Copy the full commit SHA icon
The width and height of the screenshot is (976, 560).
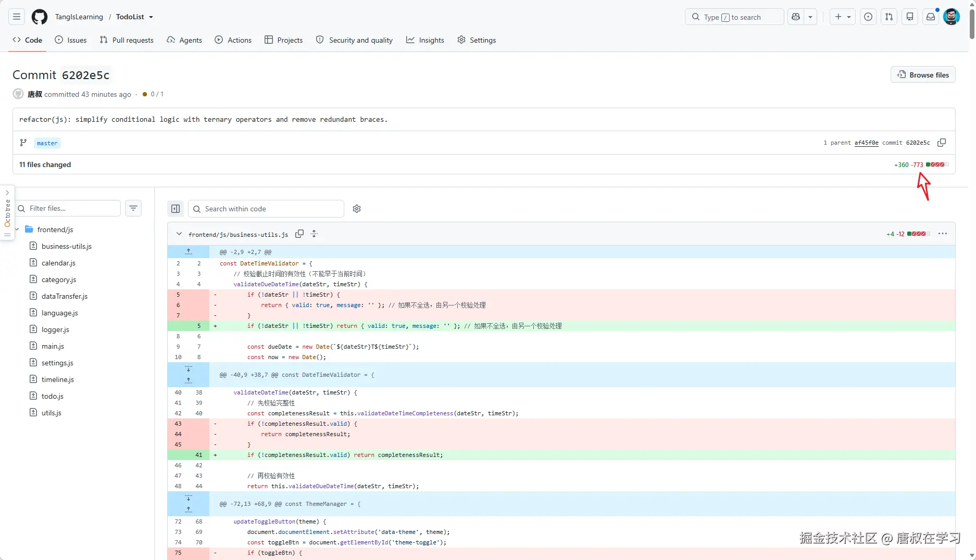pos(942,143)
